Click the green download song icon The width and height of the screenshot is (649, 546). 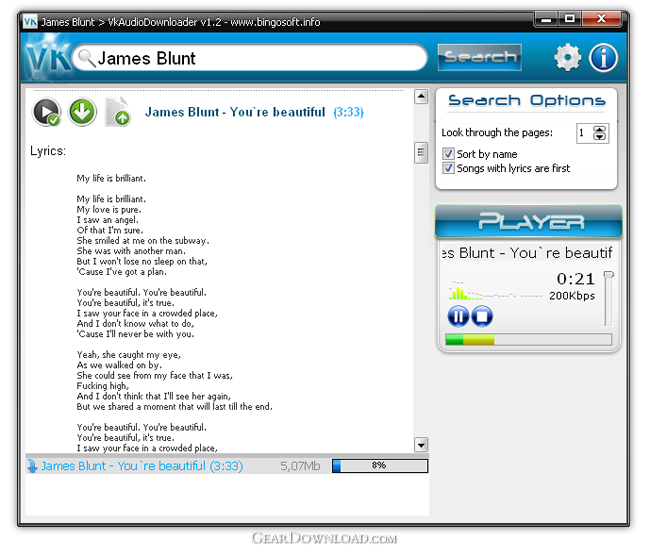point(82,112)
